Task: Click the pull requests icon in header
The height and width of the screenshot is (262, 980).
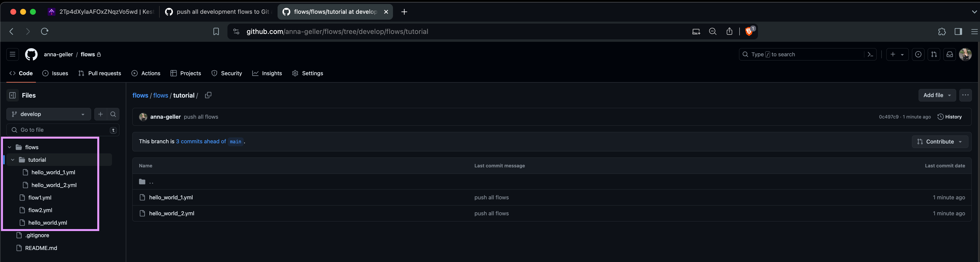Action: point(934,55)
